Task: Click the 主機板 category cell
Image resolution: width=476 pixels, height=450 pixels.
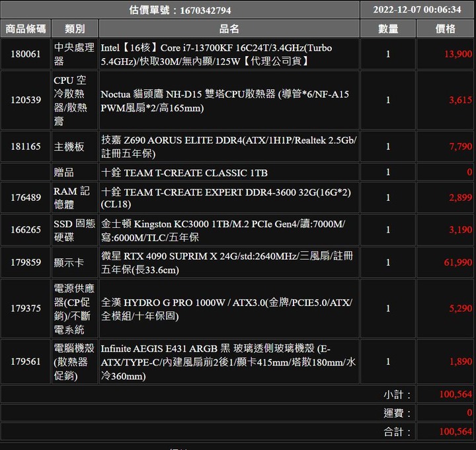Action: tap(69, 147)
